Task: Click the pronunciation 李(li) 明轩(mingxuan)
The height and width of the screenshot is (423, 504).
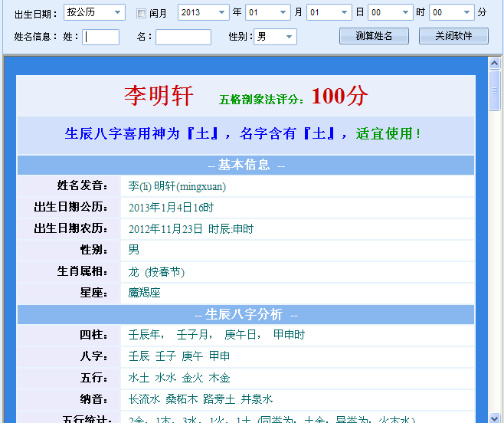Action: [x=177, y=186]
